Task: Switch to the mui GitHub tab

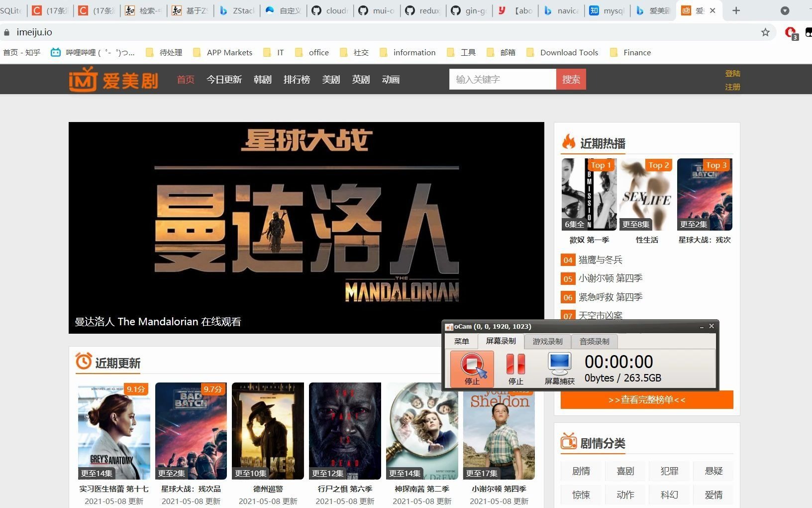Action: point(376,10)
